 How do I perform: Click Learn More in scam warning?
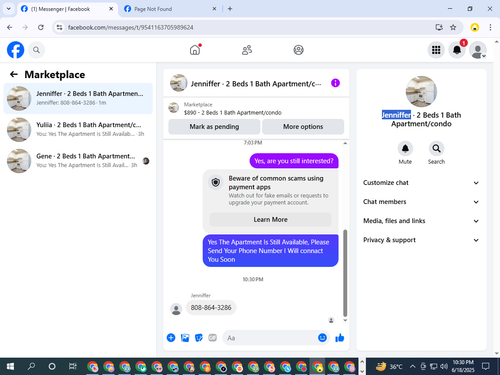270,220
